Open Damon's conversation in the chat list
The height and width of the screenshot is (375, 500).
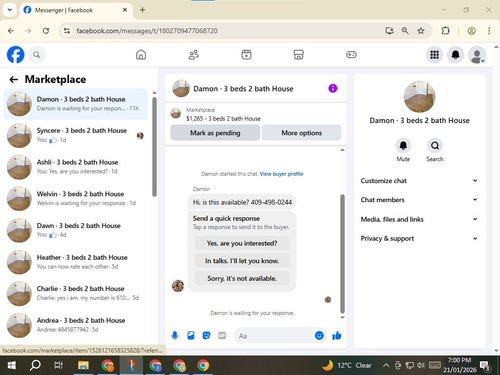(x=76, y=104)
